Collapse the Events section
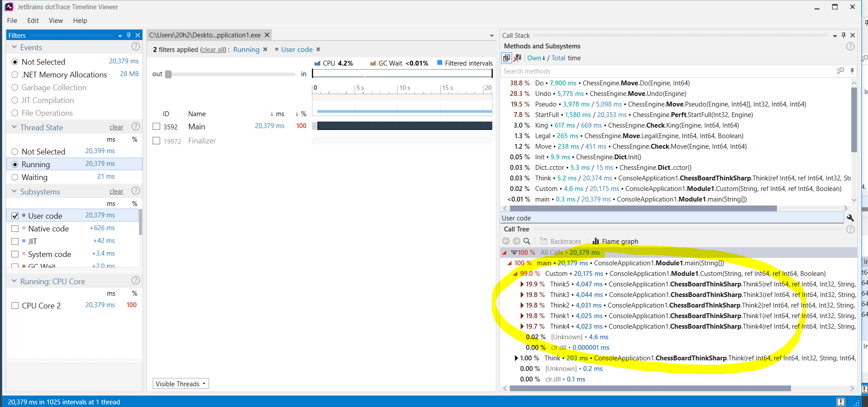The height and width of the screenshot is (407, 868). (x=14, y=47)
